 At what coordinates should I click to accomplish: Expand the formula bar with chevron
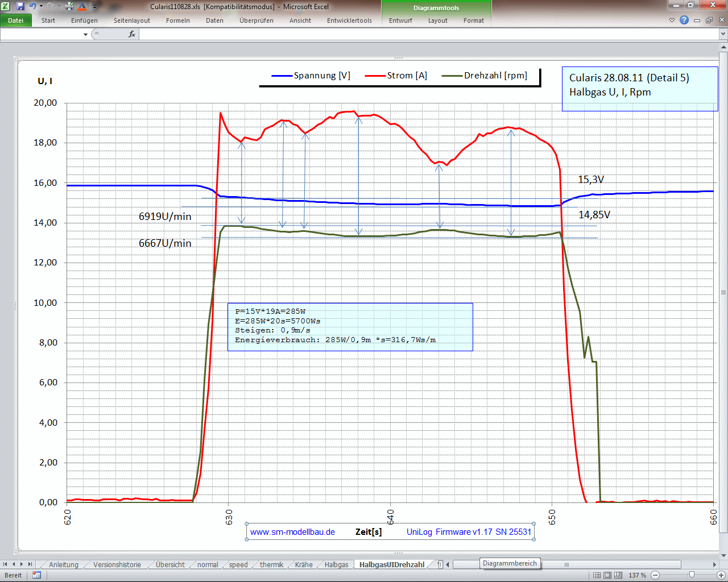click(723, 34)
